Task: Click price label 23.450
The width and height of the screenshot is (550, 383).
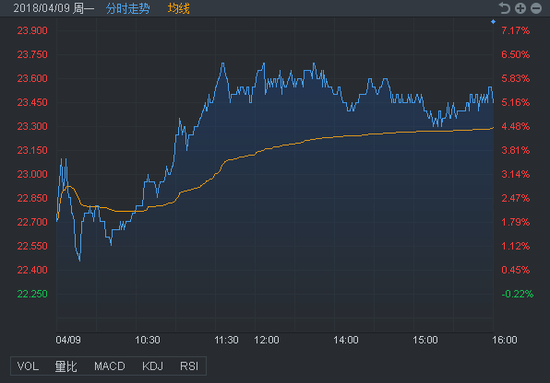Action: [x=32, y=102]
